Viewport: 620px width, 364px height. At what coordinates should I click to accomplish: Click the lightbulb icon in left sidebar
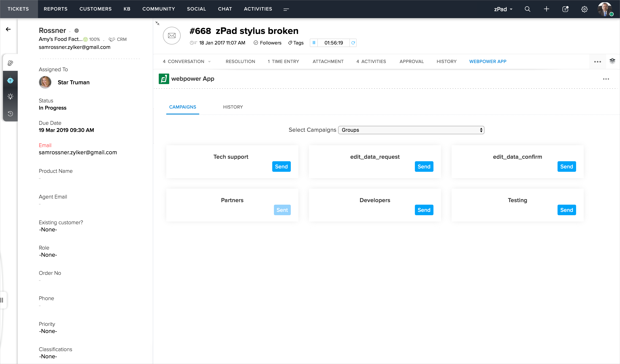point(10,96)
